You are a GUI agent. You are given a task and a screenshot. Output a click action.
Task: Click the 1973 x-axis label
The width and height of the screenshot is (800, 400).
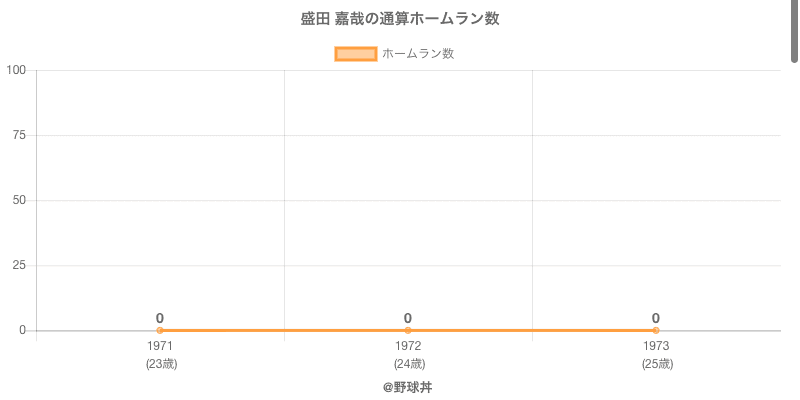point(656,346)
